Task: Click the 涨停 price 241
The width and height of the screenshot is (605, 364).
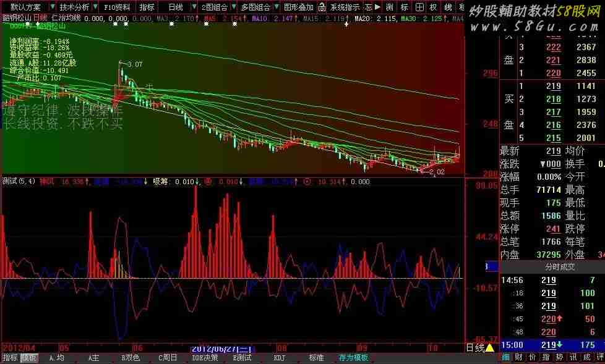Action: point(553,229)
